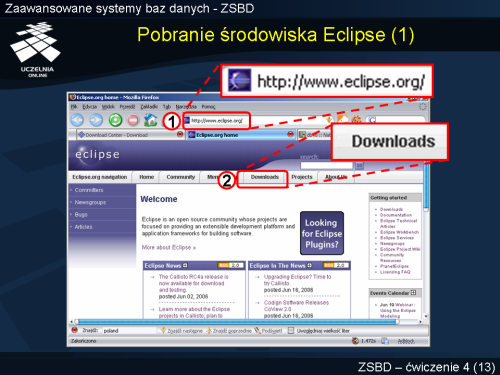The height and width of the screenshot is (375, 500).
Task: Open Bugs in left sidebar
Action: click(x=81, y=215)
